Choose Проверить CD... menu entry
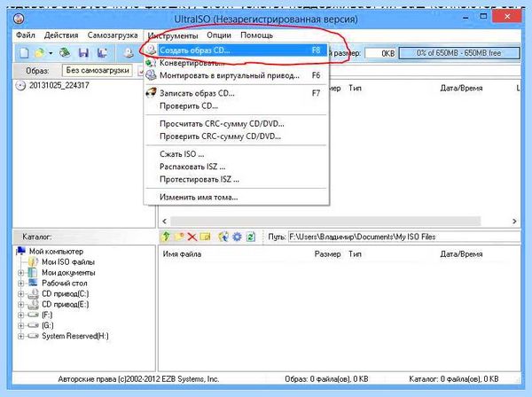Viewport: 532px width, 397px height. (x=236, y=106)
